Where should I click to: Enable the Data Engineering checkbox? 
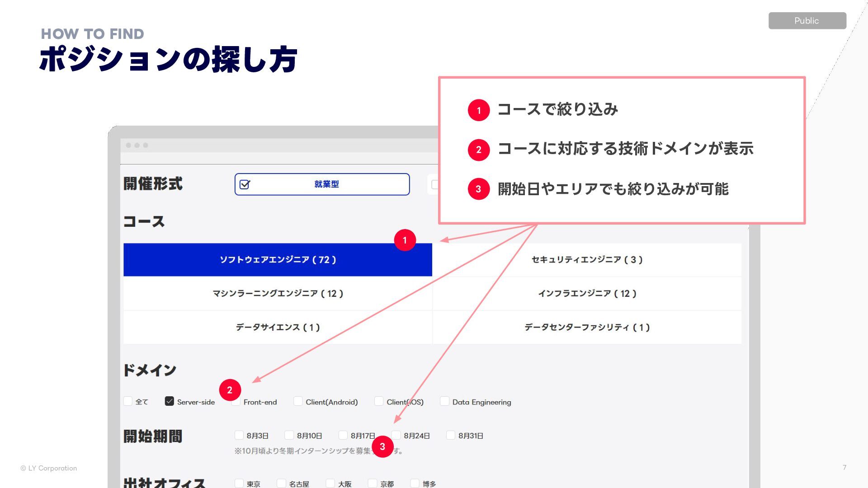tap(445, 401)
